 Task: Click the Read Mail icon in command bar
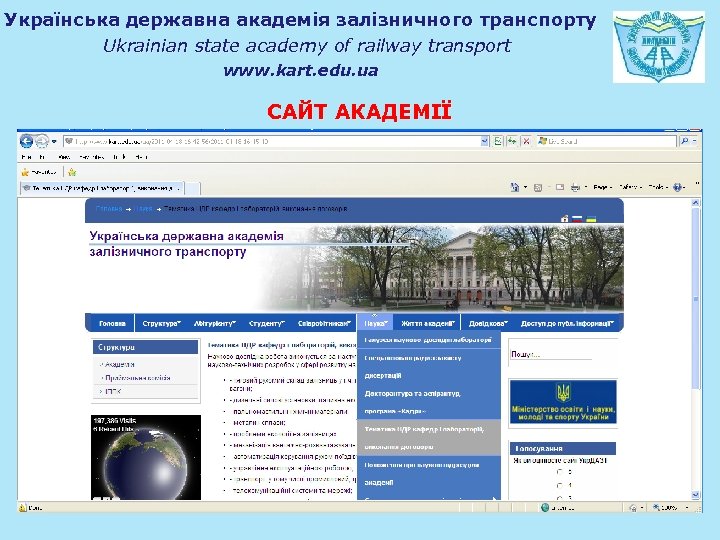[x=560, y=187]
